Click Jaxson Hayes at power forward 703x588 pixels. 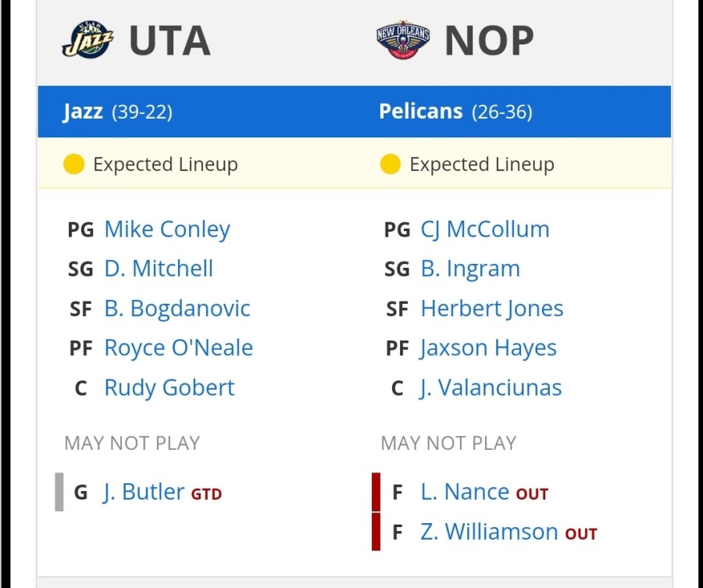coord(488,348)
